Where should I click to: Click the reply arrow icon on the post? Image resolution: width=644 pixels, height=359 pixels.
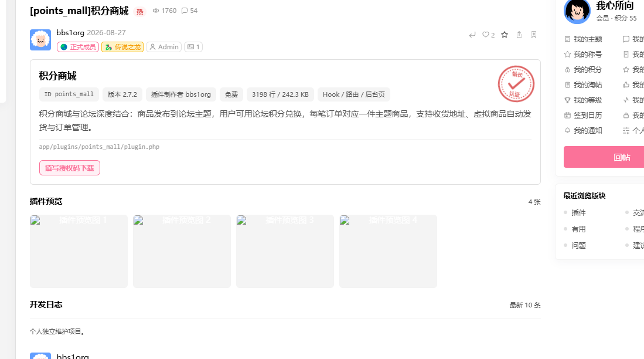tap(472, 35)
